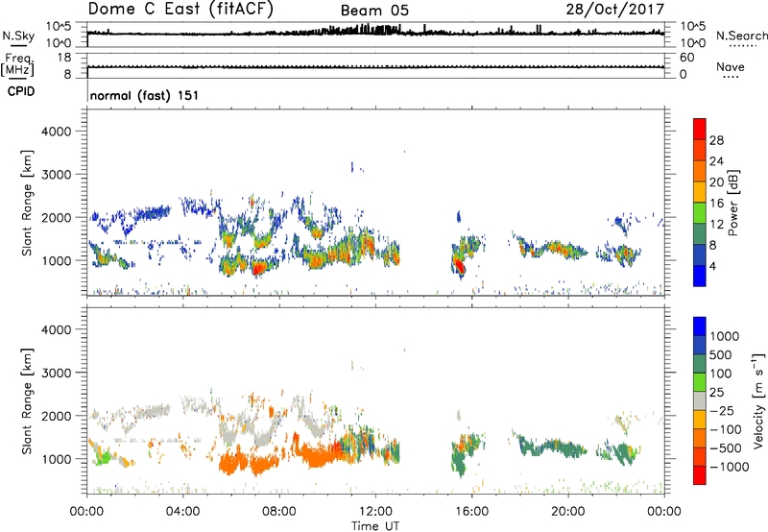The image size is (768, 532).
Task: Click the '100' value on velocity colorbar
Action: pyautogui.click(x=721, y=374)
